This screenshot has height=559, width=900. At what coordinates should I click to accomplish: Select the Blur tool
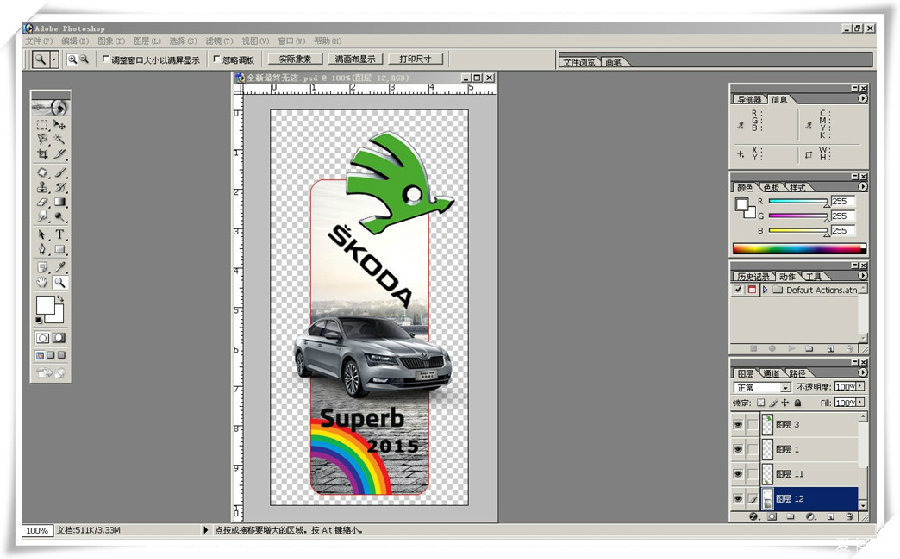tap(42, 216)
